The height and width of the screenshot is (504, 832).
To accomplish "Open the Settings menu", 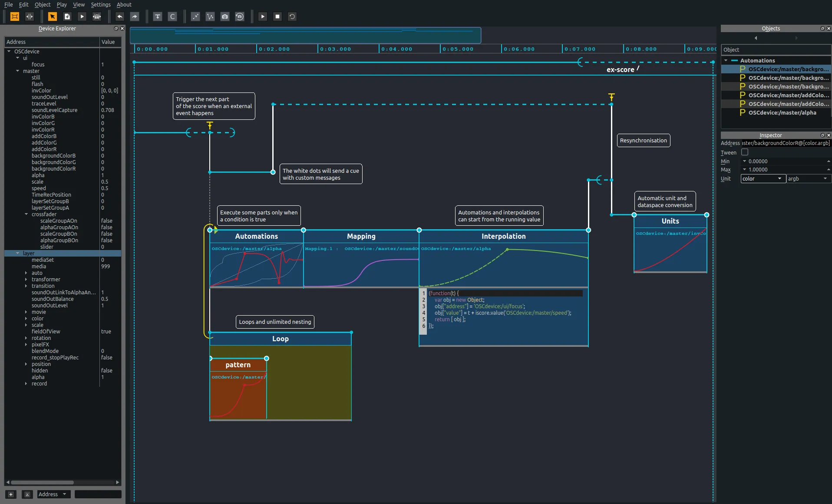I will coord(100,4).
